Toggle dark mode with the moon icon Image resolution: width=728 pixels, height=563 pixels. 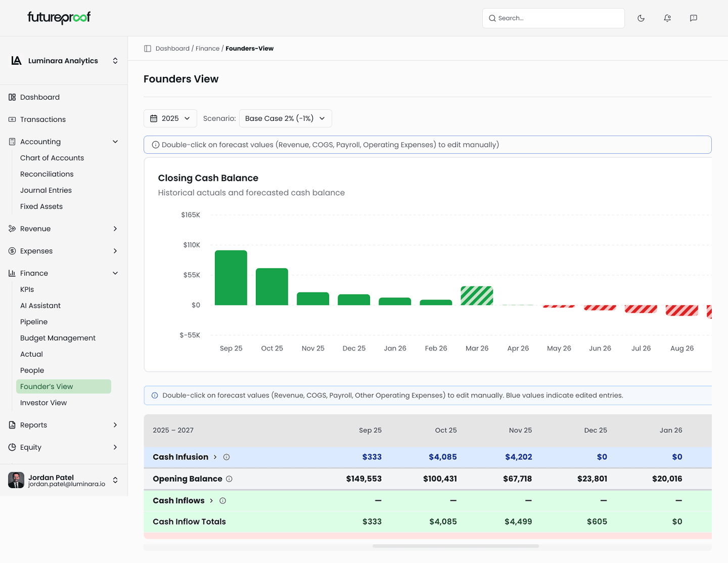point(641,18)
